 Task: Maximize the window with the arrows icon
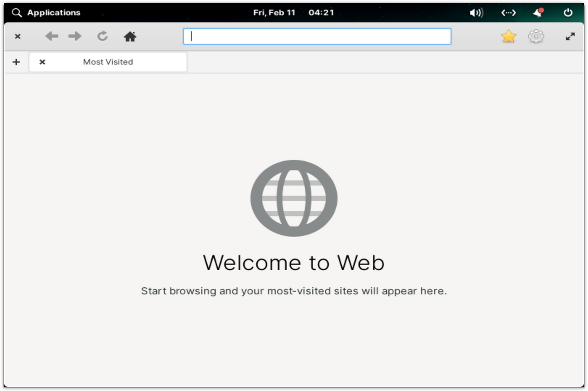pos(570,36)
